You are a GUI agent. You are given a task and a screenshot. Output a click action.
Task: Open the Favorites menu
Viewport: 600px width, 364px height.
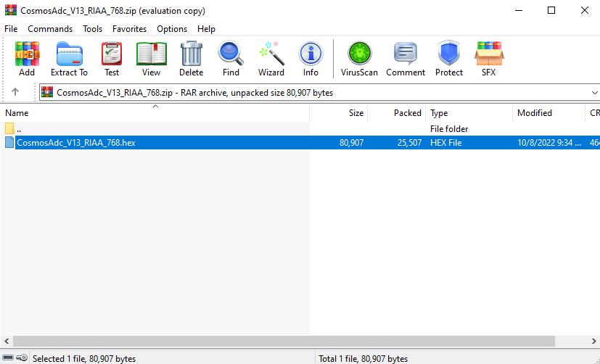[x=129, y=29]
